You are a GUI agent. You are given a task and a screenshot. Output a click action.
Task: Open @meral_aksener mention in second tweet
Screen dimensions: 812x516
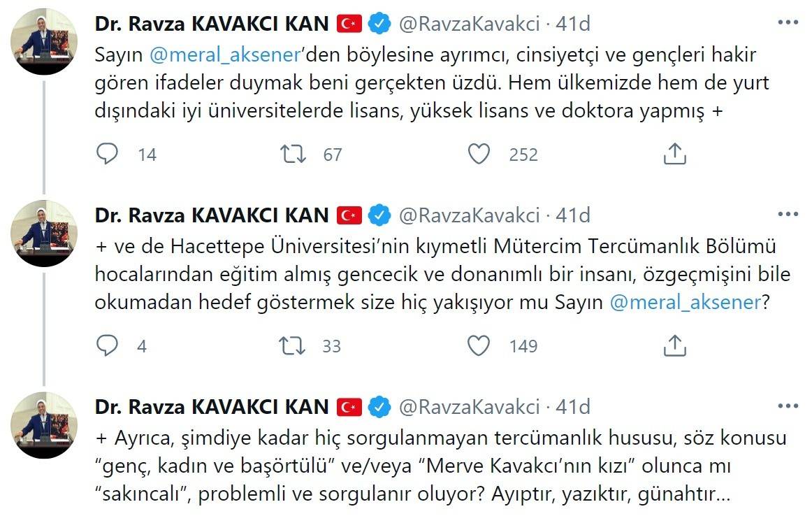tap(685, 303)
